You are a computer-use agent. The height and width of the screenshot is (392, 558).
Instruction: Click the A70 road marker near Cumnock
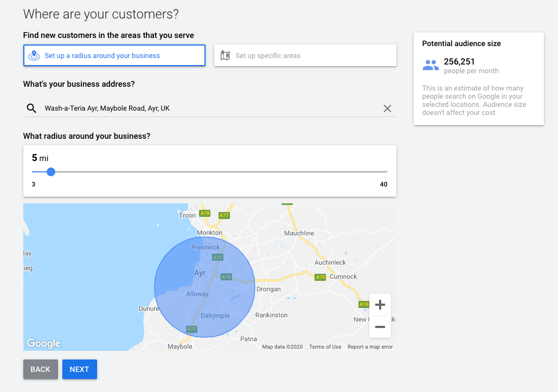pyautogui.click(x=320, y=277)
